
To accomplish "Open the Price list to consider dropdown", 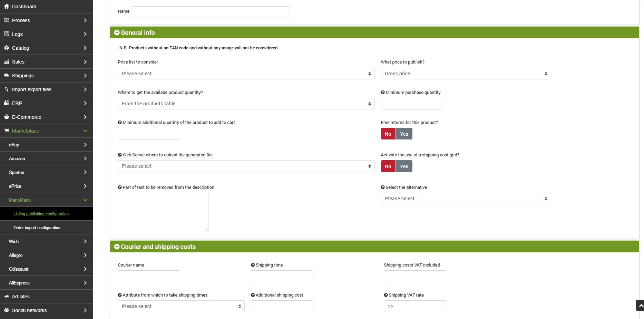I will [246, 74].
